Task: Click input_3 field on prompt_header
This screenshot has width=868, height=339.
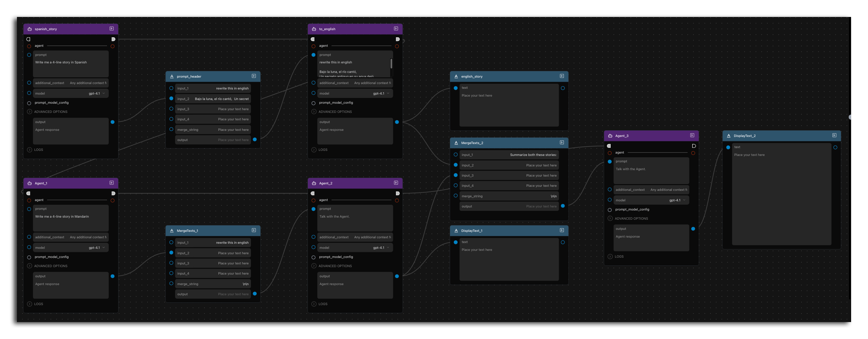Action: point(213,109)
